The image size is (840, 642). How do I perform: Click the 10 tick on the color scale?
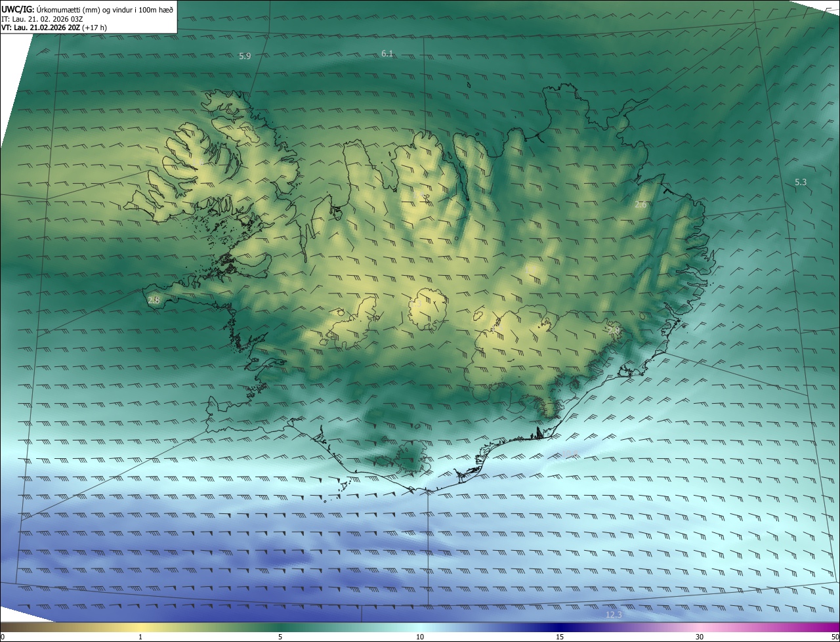420,637
